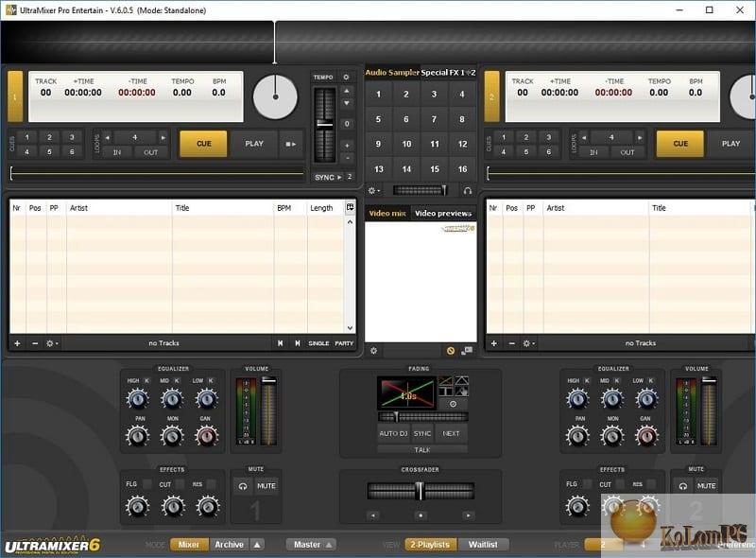The width and height of the screenshot is (756, 558).
Task: Enable RES effect on deck 1
Action: coord(211,484)
